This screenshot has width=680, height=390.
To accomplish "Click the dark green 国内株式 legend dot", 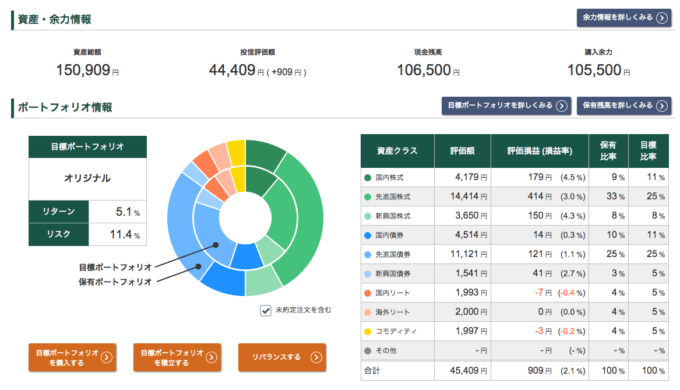I will [368, 177].
